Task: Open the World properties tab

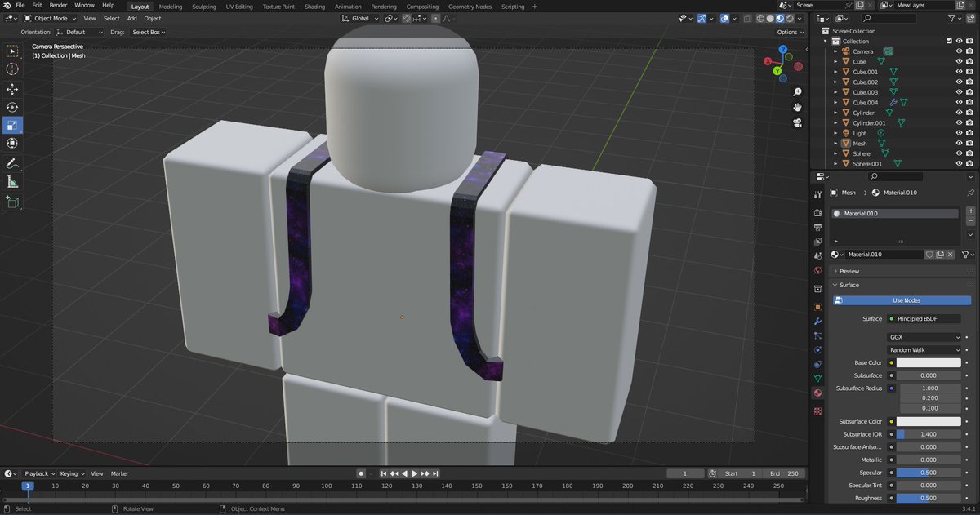Action: pyautogui.click(x=817, y=270)
